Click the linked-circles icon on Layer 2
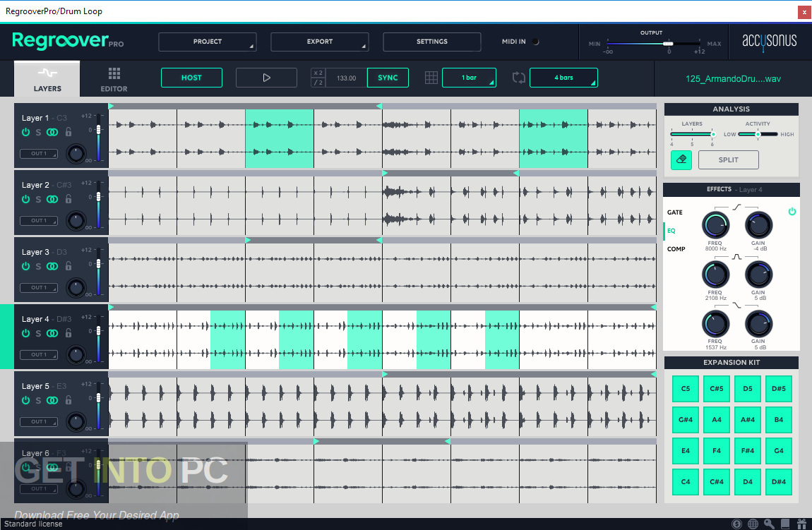The image size is (812, 530). click(x=52, y=199)
